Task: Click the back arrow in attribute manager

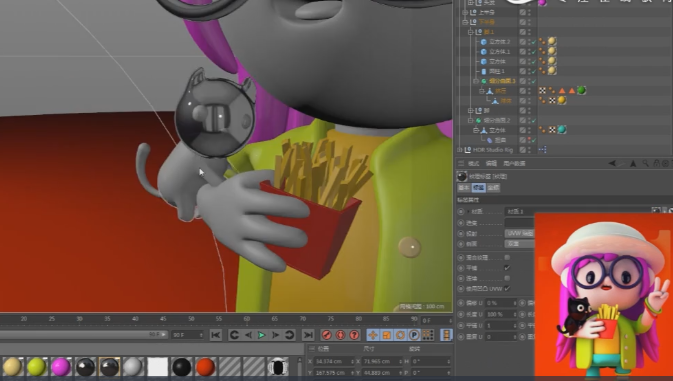Action: 612,163
